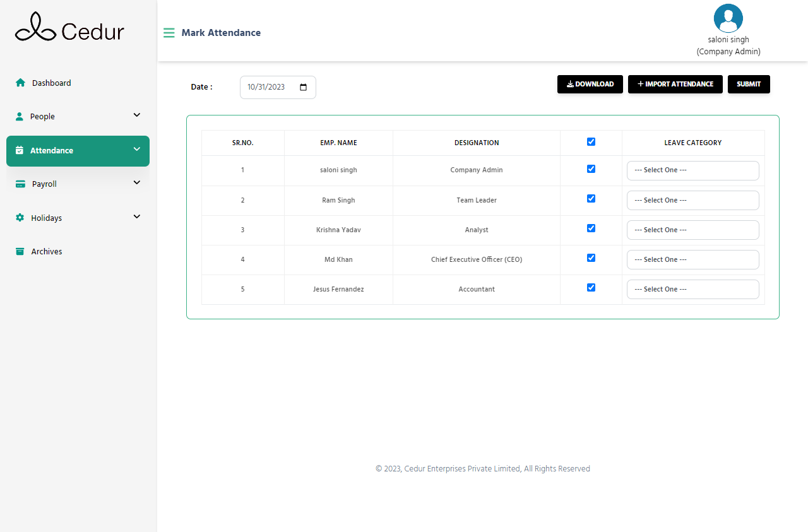
Task: Click the Holidays gear icon
Action: (x=20, y=218)
